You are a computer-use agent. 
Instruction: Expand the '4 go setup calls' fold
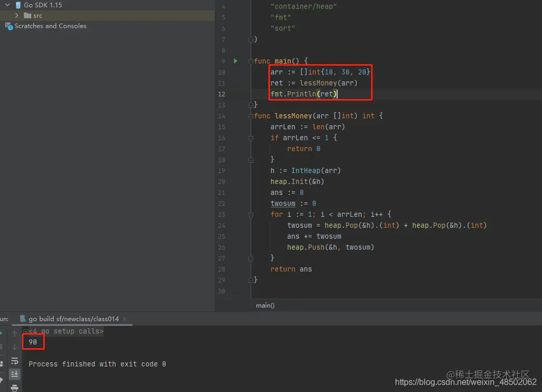(x=26, y=332)
